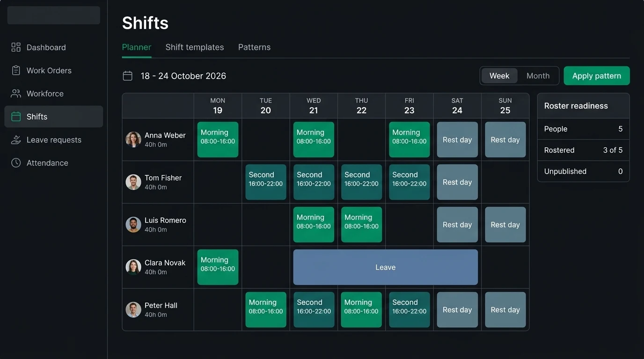Open Peter Hall's avatar
This screenshot has height=359, width=644.
[133, 309]
